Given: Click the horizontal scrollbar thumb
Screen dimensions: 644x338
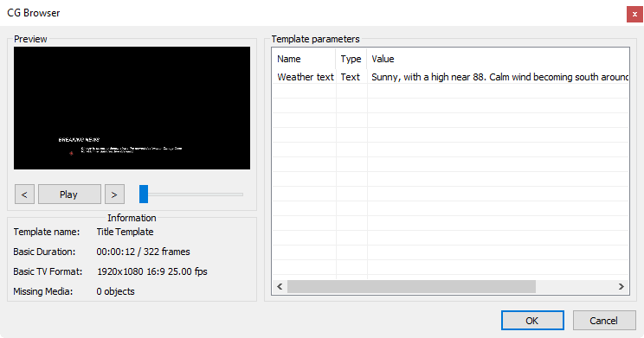Looking at the screenshot, I should click(411, 286).
